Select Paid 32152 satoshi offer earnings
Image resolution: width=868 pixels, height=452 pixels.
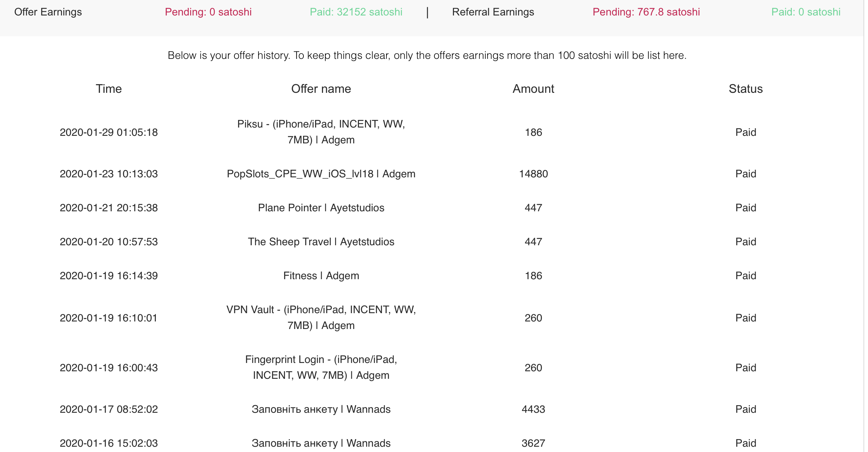pos(356,12)
